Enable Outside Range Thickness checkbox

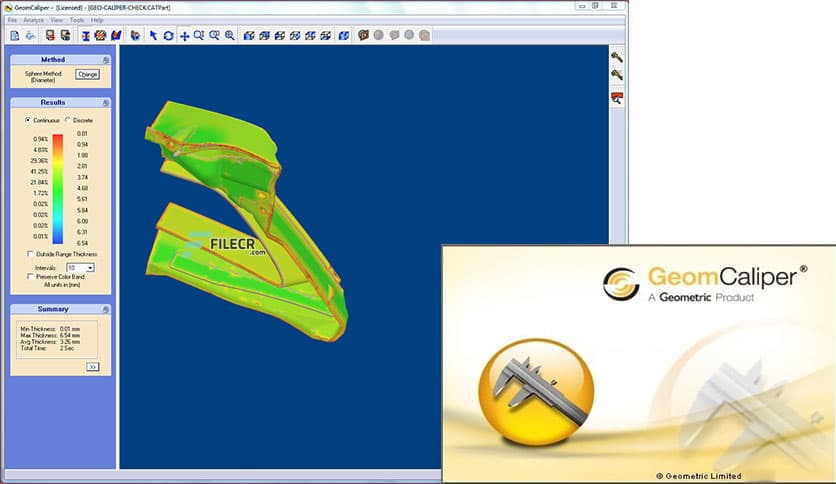pyautogui.click(x=30, y=254)
